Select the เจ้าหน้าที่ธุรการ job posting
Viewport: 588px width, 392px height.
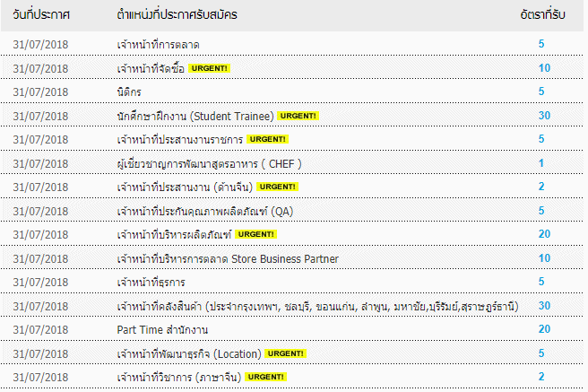151,282
